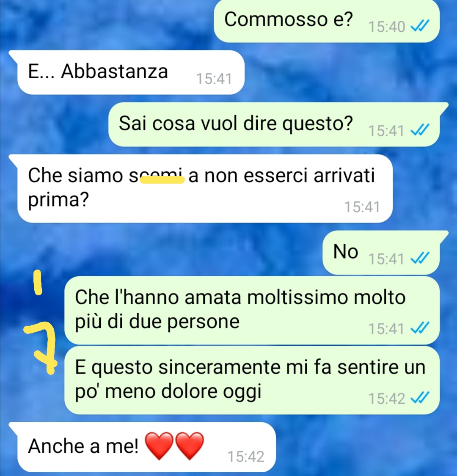
Task: Click the yellow hand-drawn bracket annotation
Action: 41,348
